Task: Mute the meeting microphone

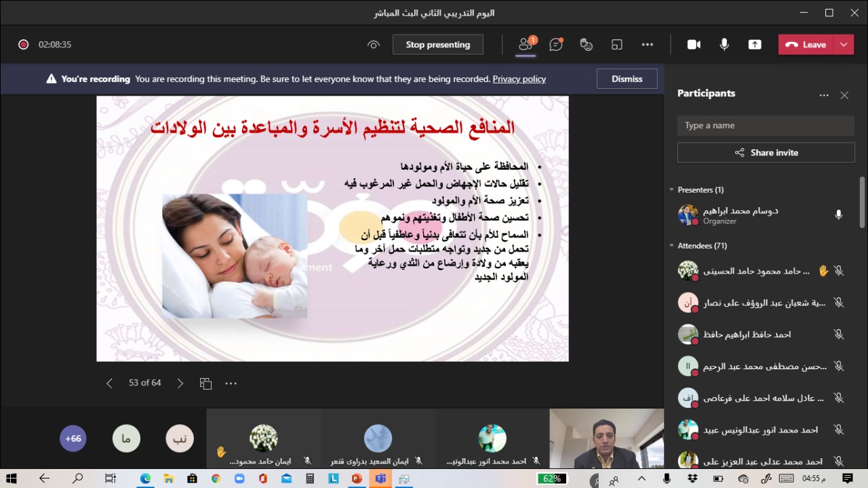Action: (x=724, y=45)
